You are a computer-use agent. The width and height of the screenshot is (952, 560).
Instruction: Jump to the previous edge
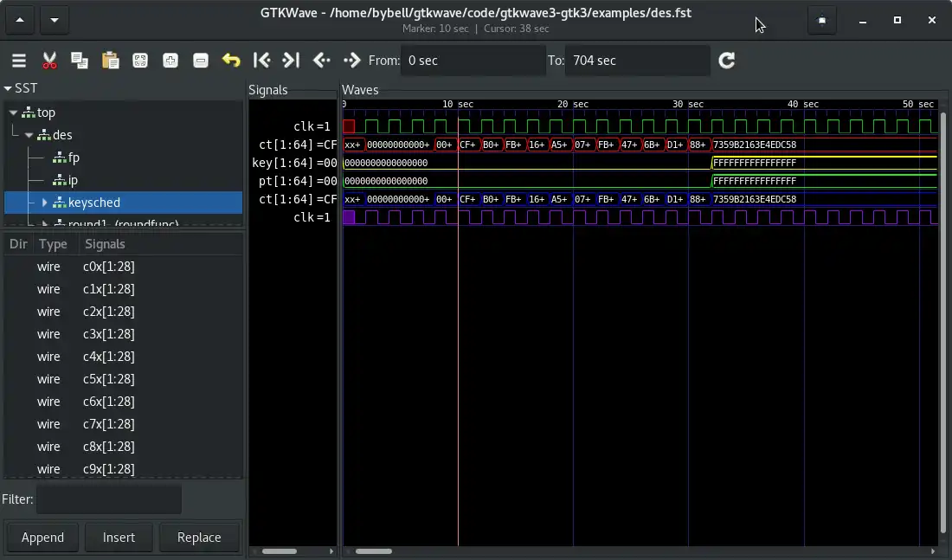[x=322, y=61]
